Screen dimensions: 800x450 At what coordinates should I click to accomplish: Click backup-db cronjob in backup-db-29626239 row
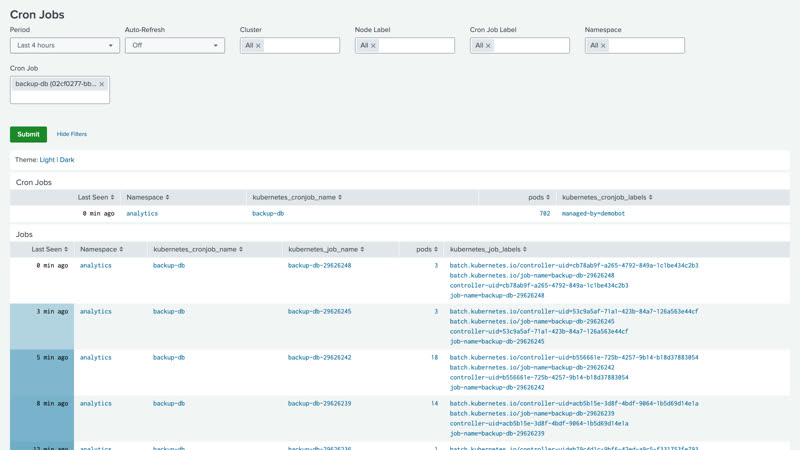169,403
